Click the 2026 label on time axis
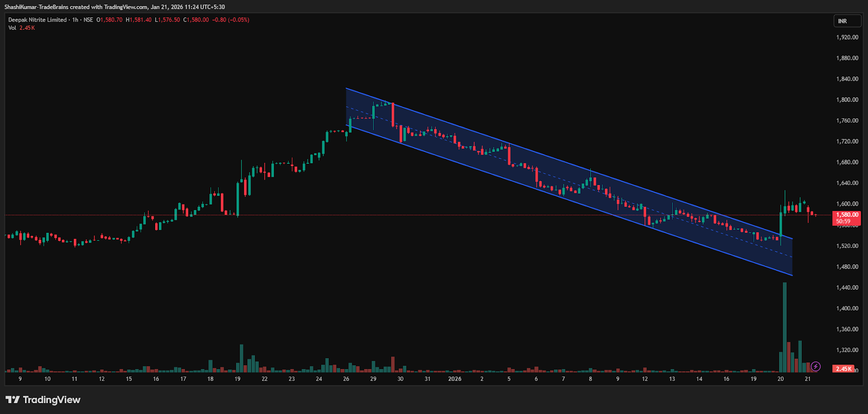 pos(455,379)
